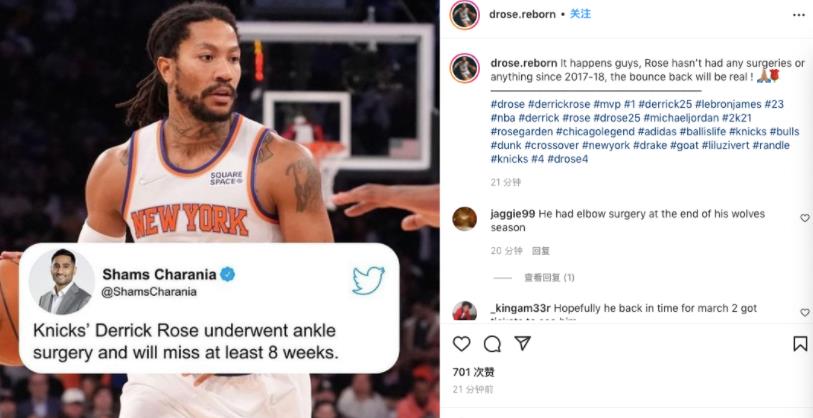Screen dimensions: 813x418
Task: Open drose.reborn username in header
Action: click(x=523, y=15)
